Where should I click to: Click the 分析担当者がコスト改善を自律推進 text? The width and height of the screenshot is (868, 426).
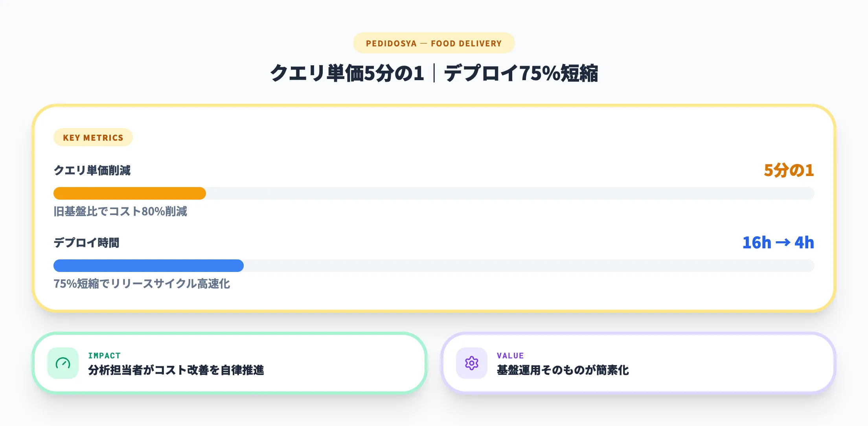(x=176, y=370)
